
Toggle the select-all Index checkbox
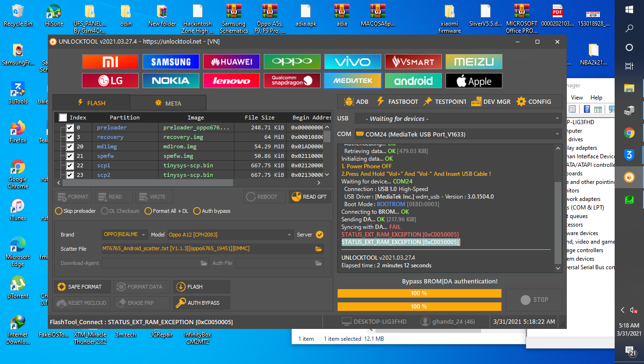pos(63,118)
